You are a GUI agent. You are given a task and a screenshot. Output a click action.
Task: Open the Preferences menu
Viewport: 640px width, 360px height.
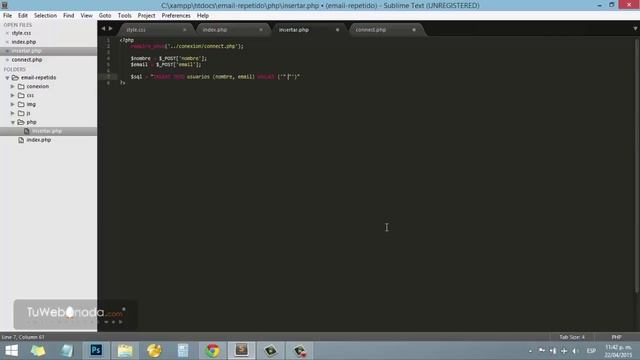(x=176, y=16)
